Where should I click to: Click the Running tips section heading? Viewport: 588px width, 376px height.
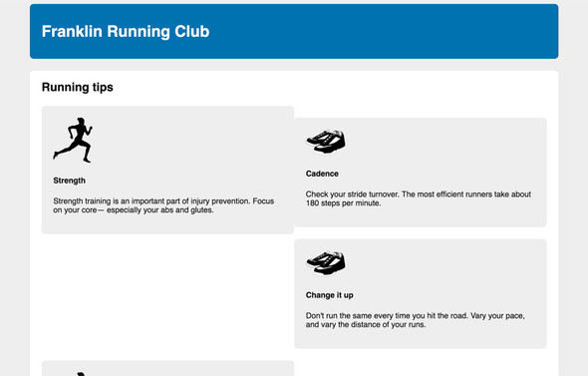click(78, 87)
